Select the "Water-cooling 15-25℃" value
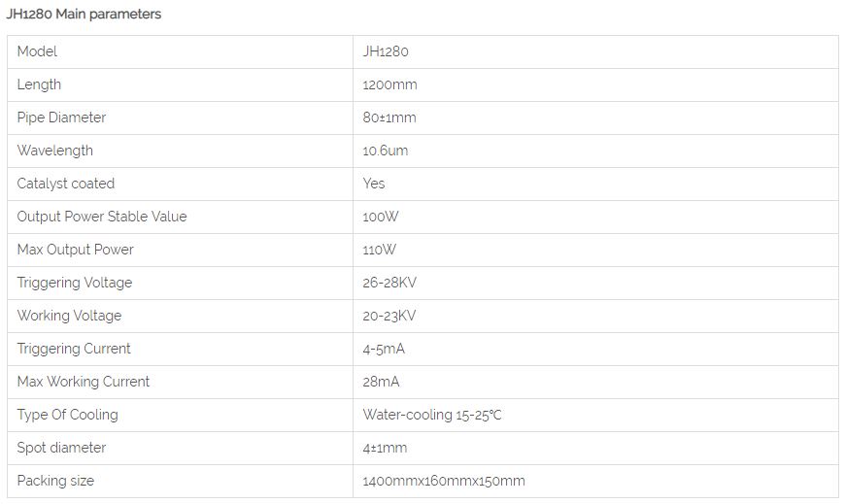Image resolution: width=845 pixels, height=504 pixels. click(432, 415)
